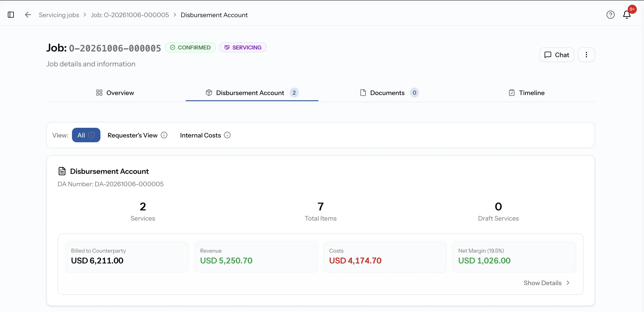Open the help question mark icon
The height and width of the screenshot is (312, 644).
610,15
